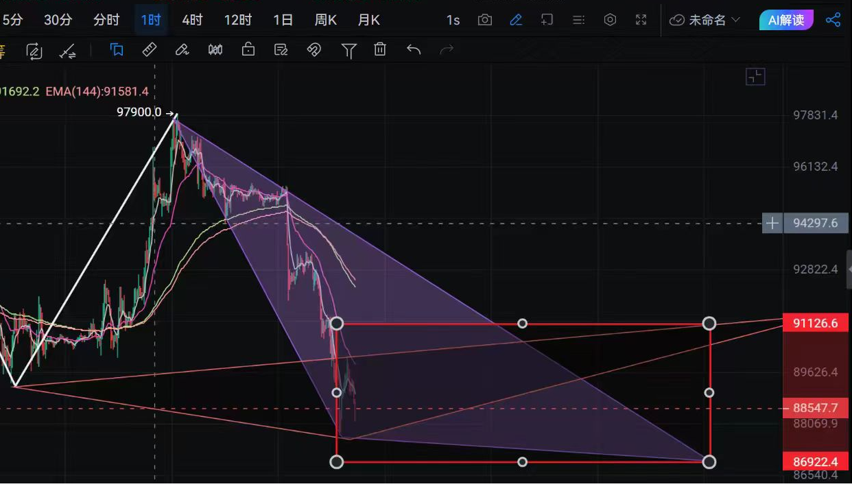Clear drawings with the trash icon

coord(380,49)
